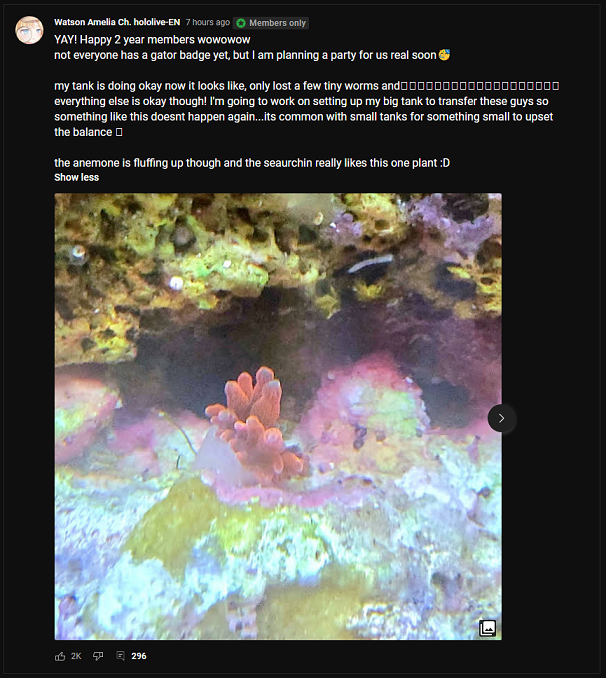Open the post via '7 hours ago' timestamp
The width and height of the screenshot is (606, 678).
208,22
